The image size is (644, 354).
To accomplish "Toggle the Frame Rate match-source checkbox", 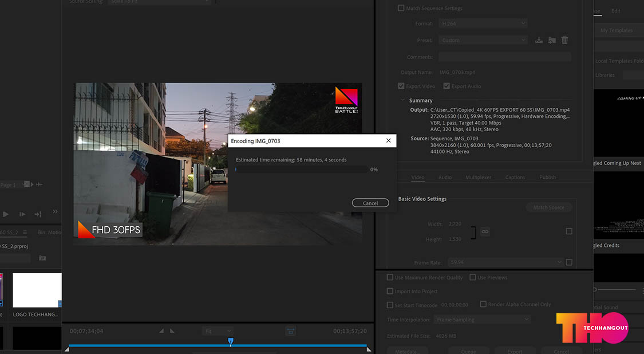I will [x=569, y=262].
